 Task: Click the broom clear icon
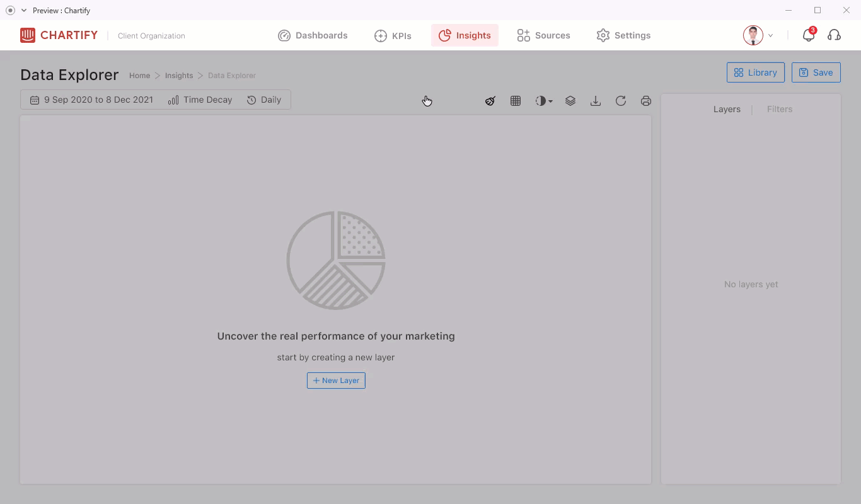(490, 101)
